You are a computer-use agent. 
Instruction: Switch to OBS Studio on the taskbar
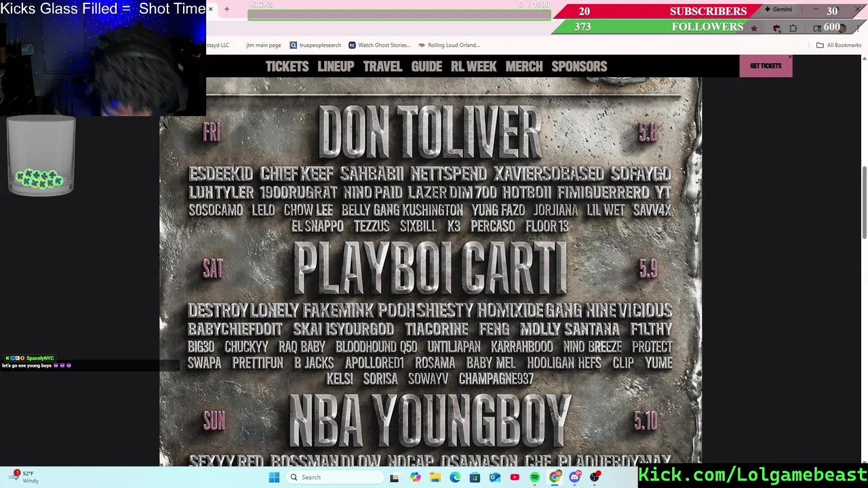[595, 477]
